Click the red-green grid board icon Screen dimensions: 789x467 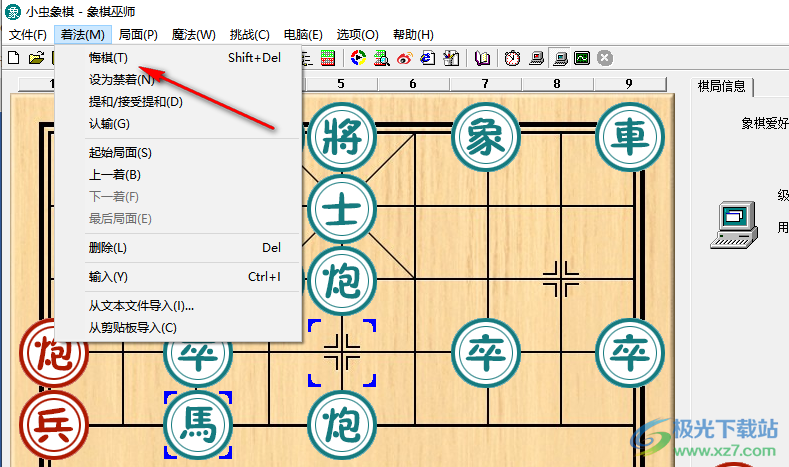click(328, 58)
